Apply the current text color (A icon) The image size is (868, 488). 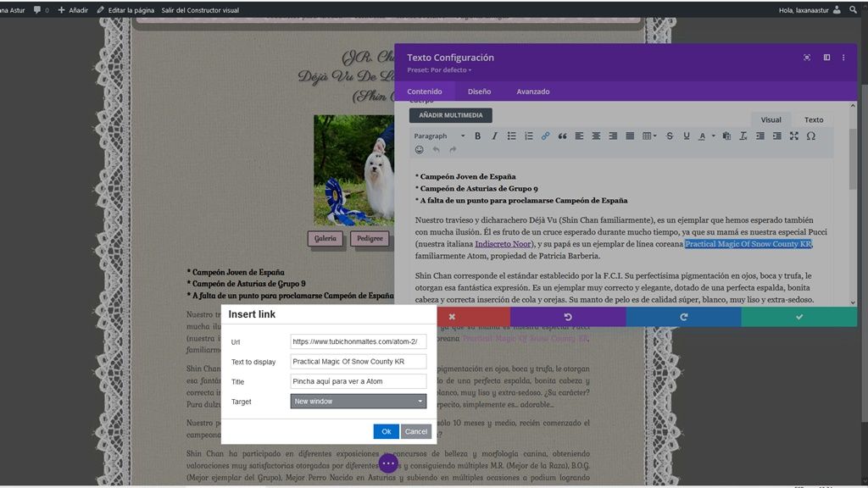(702, 136)
